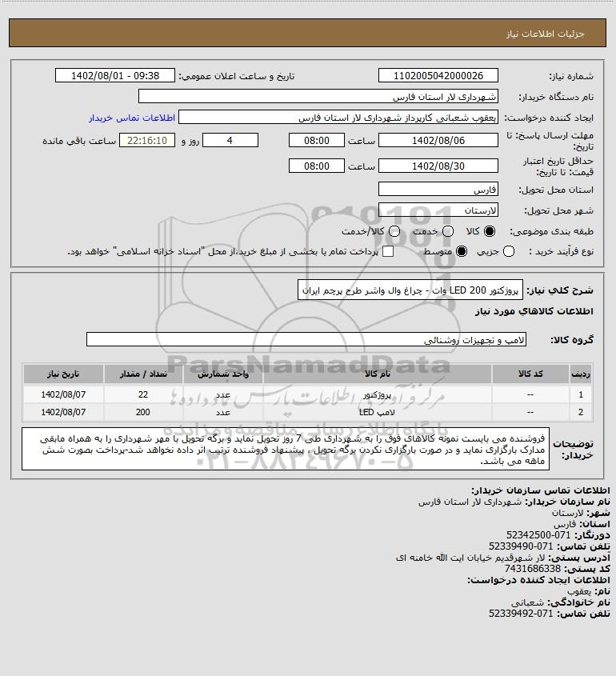Select the متوسط purchase type radio button
Viewport: 616px width, 676px height.
(462, 251)
